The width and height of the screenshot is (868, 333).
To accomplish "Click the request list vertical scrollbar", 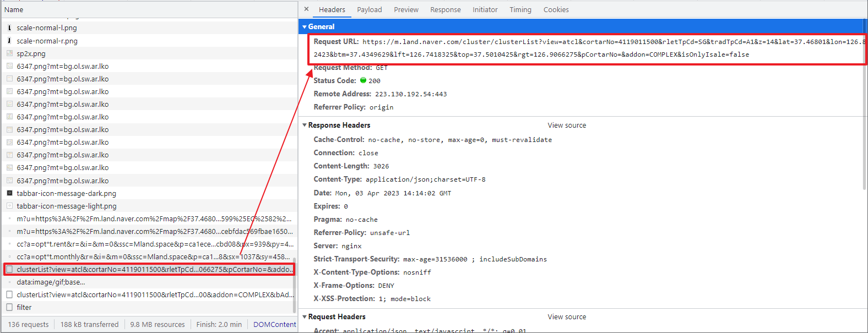I will tap(294, 285).
